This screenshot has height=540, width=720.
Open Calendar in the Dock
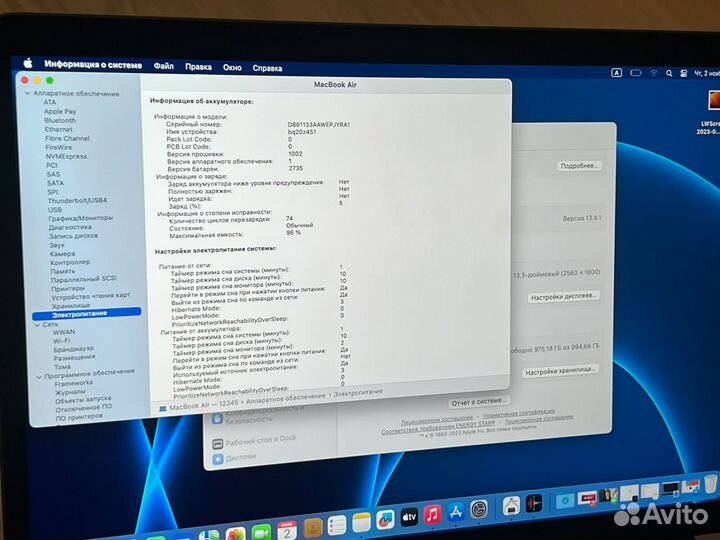pyautogui.click(x=287, y=530)
